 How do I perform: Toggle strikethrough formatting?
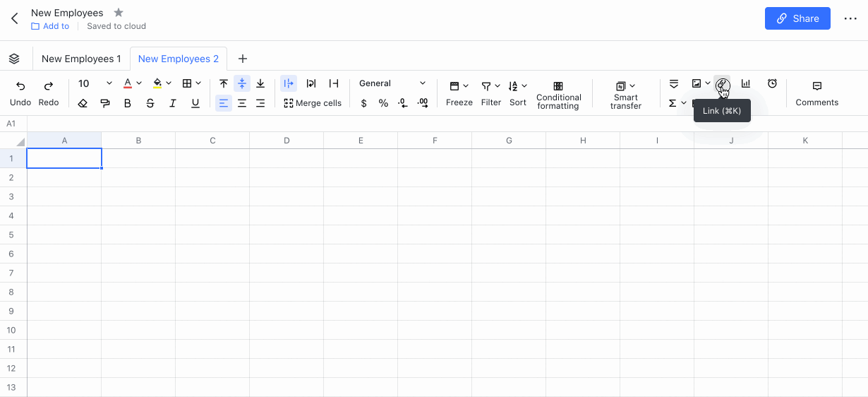(150, 103)
